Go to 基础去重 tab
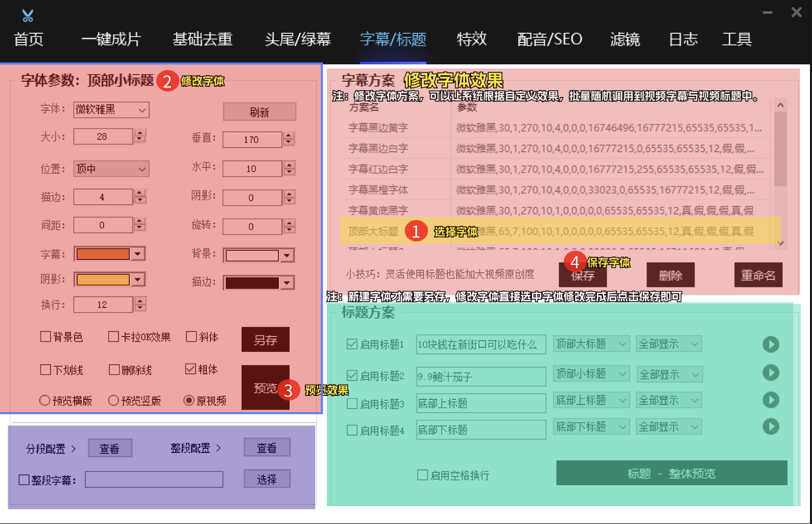Screen dimensions: 812x524 [x=203, y=39]
